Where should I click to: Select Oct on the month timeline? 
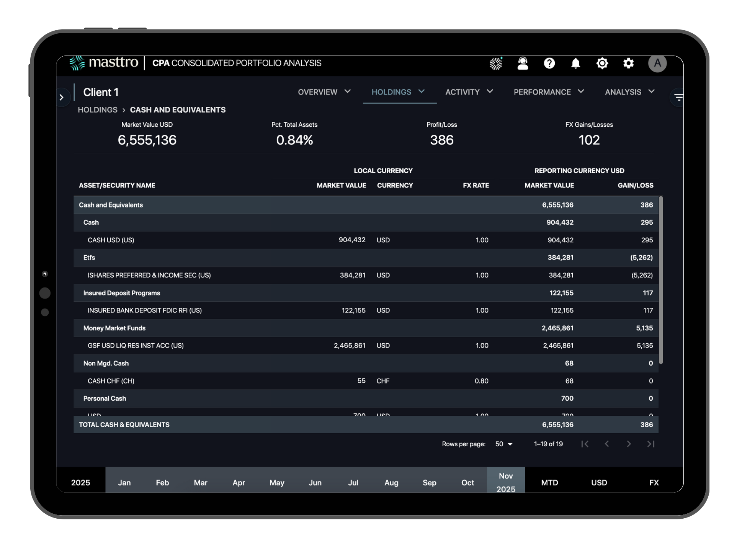pos(467,483)
